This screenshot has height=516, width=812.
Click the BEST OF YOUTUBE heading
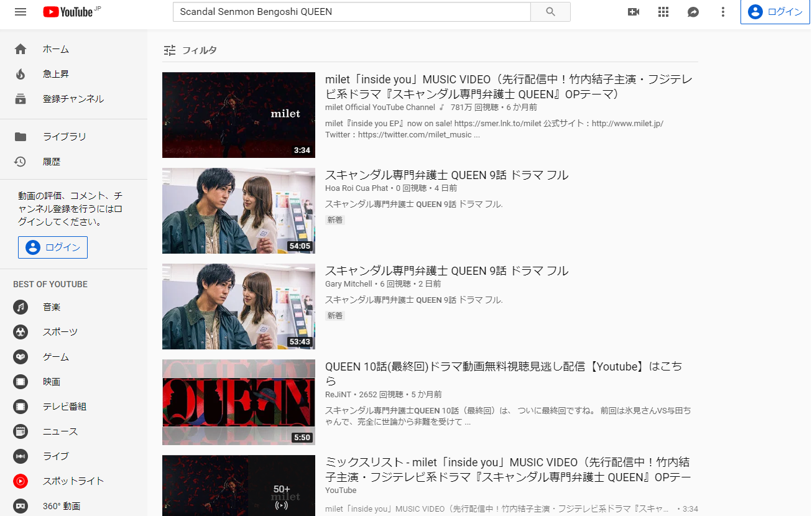point(50,284)
